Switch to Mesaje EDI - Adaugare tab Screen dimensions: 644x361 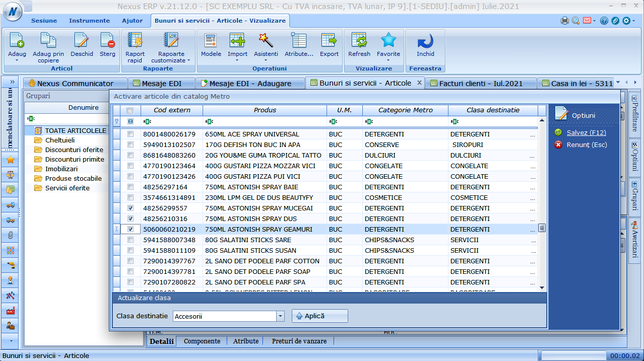click(250, 83)
